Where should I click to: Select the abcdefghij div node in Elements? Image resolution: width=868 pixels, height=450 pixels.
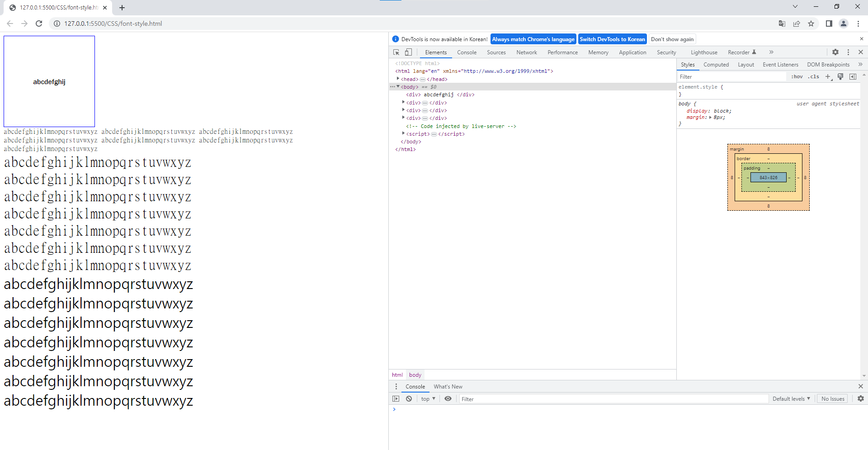click(x=440, y=95)
